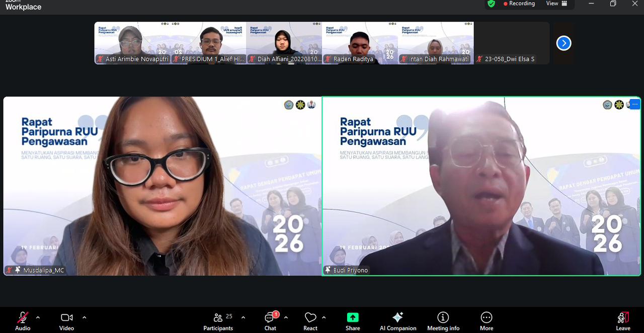Click the Recording indicator

point(519,4)
